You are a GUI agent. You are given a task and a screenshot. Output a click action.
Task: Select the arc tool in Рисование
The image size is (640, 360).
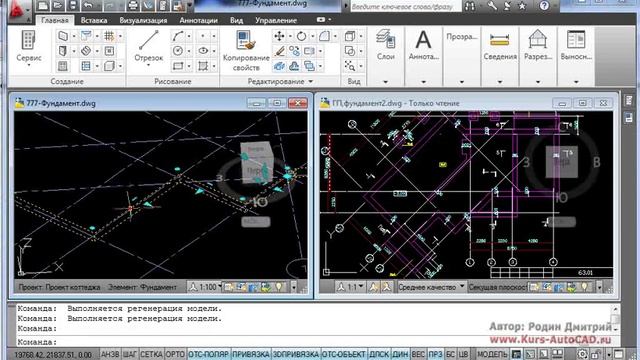178,36
